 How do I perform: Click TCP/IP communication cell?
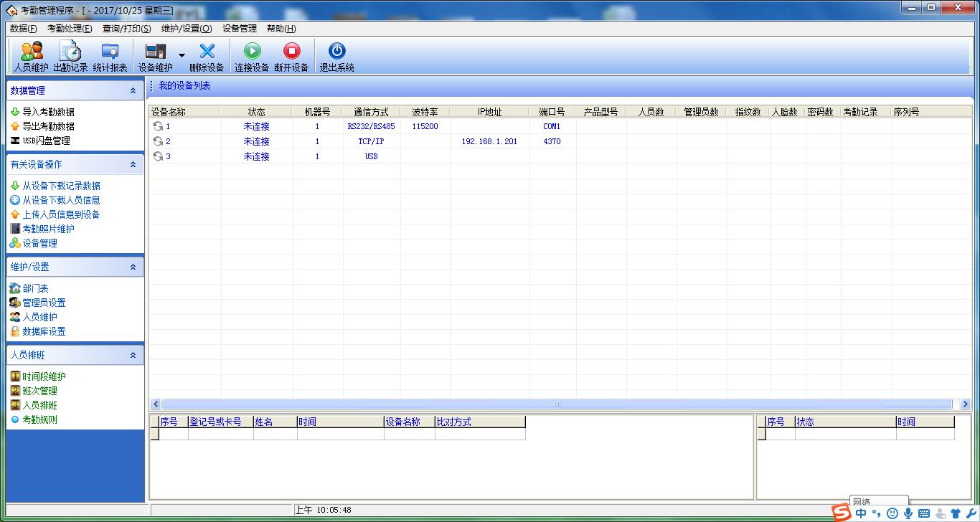pos(371,141)
